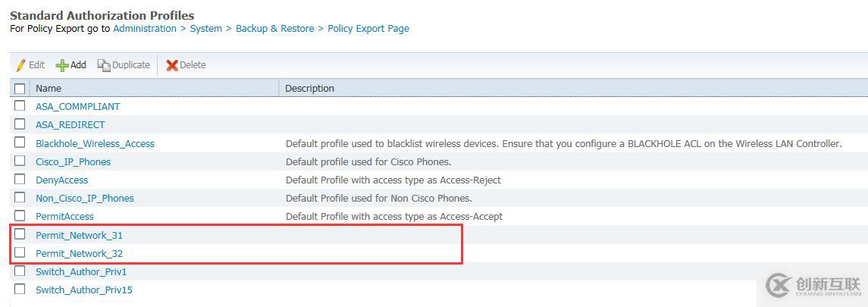Open the PermitAccess profile
Viewport: 868px width, 307px height.
pos(64,216)
